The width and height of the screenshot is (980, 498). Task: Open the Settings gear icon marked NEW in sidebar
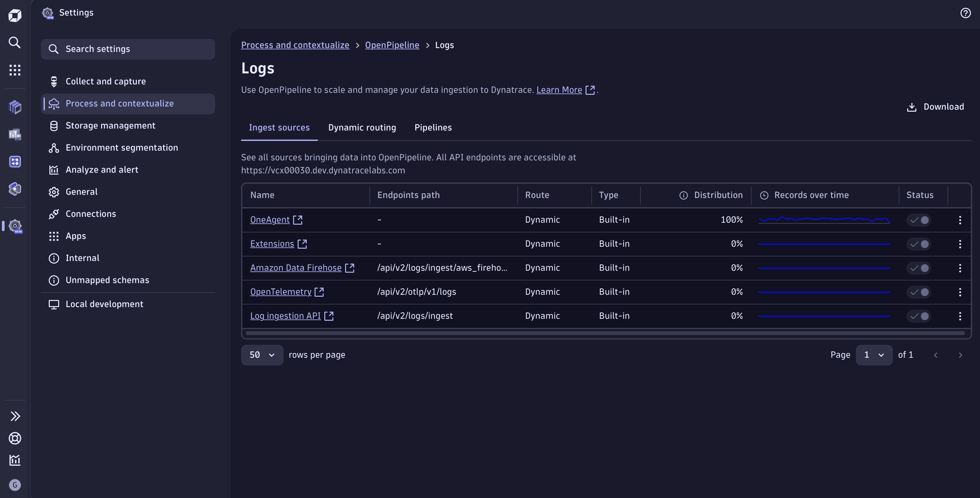[x=14, y=227]
